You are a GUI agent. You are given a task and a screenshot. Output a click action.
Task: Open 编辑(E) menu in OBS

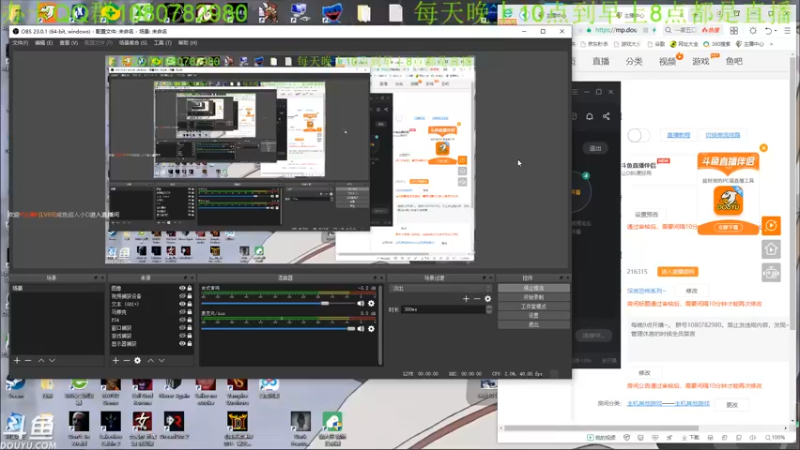[44, 43]
